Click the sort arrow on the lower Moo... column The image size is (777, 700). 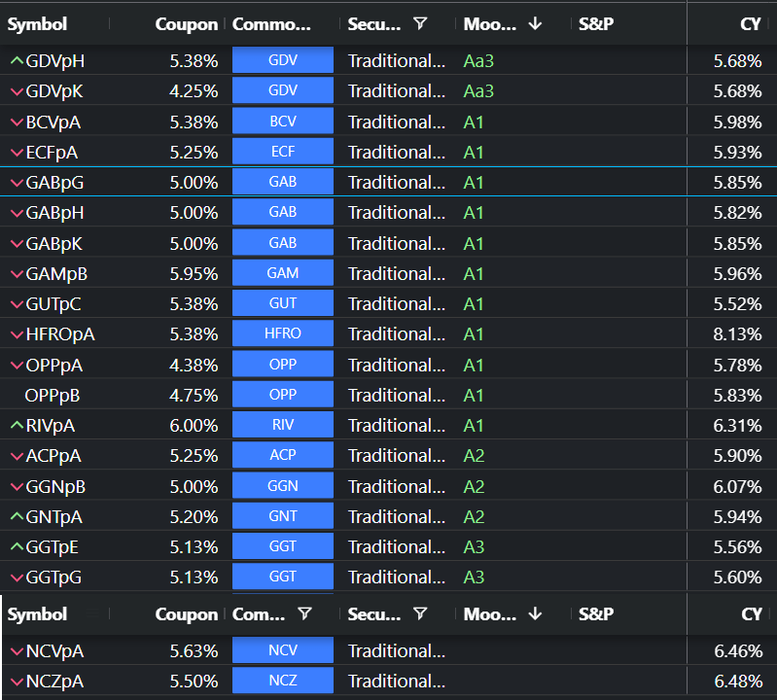pyautogui.click(x=535, y=613)
